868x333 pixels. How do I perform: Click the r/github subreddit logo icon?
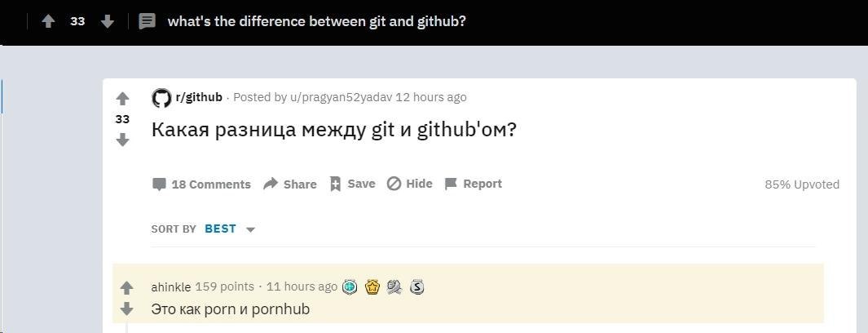coord(161,98)
